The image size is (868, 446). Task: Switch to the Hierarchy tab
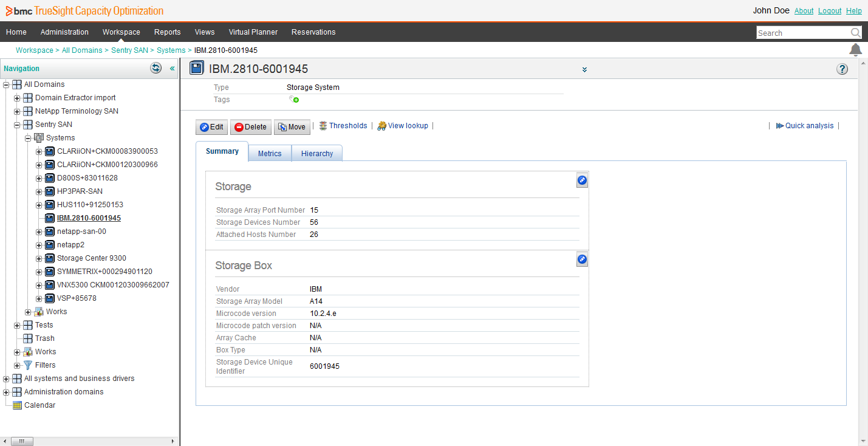317,154
